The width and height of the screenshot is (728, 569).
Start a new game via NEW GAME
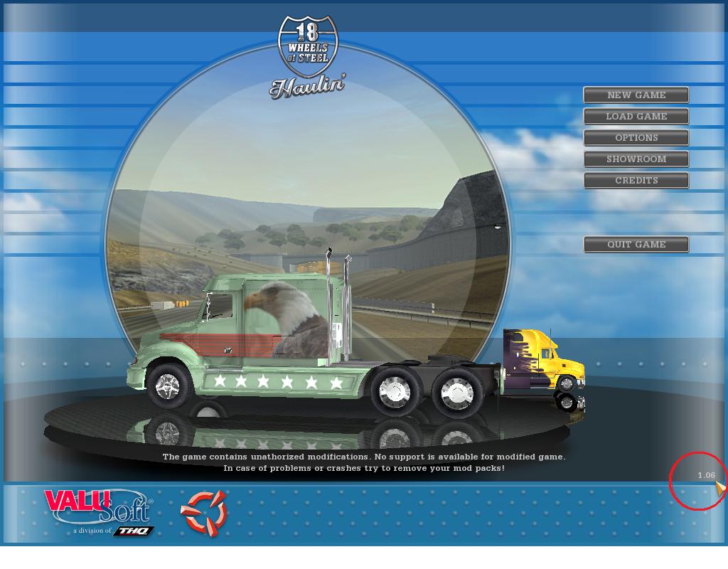pyautogui.click(x=636, y=95)
